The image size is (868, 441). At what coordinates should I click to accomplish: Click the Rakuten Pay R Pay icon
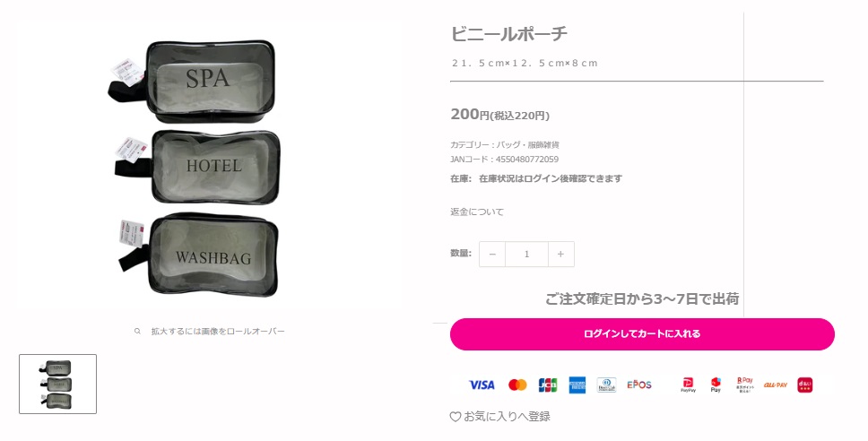(745, 385)
